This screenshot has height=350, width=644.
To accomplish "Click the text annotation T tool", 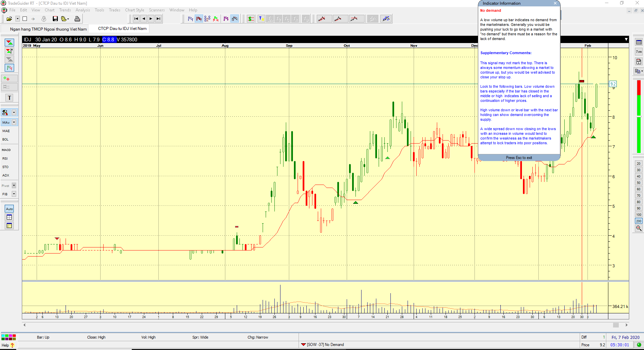I will point(9,98).
